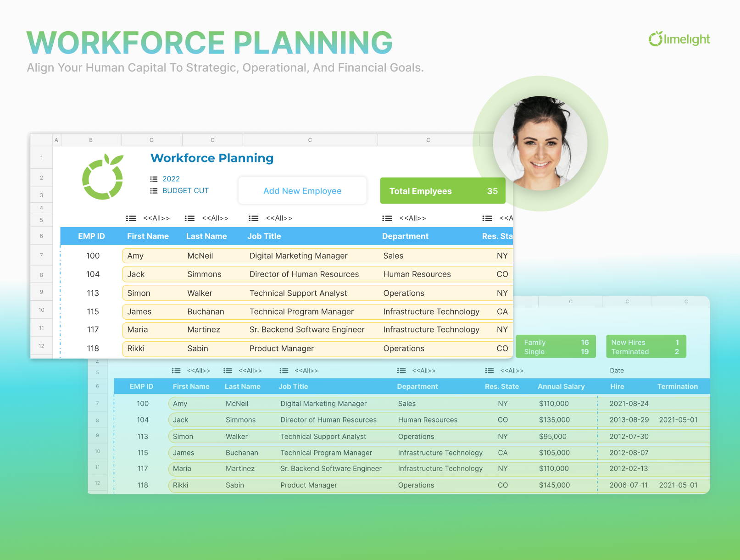740x560 pixels.
Task: Click the Job Title filter icon in the rear spreadsheet
Action: (x=284, y=371)
